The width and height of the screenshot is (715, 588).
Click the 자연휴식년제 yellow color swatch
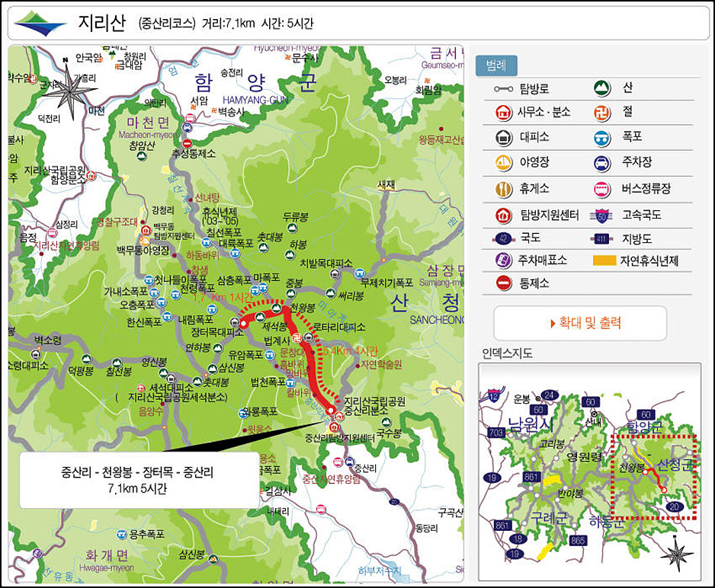[604, 260]
